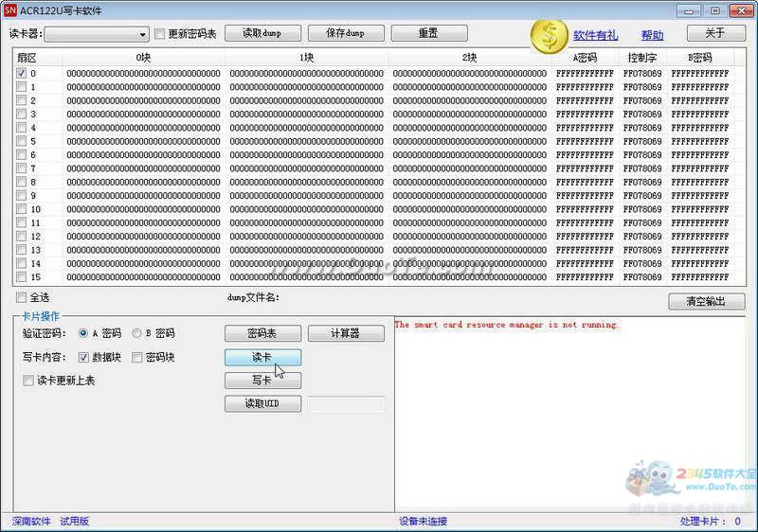758x532 pixels.
Task: Check the sector 13 checkbox
Action: (x=21, y=249)
